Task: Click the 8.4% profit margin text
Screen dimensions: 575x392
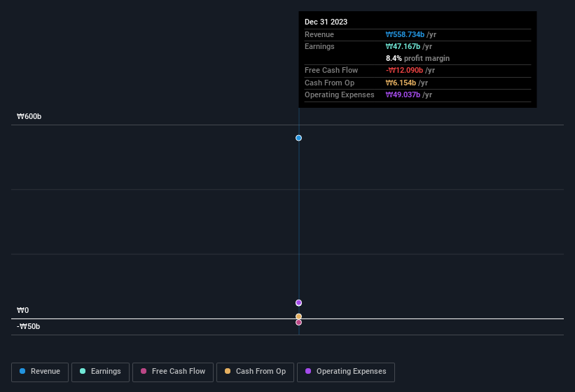Action: click(417, 58)
